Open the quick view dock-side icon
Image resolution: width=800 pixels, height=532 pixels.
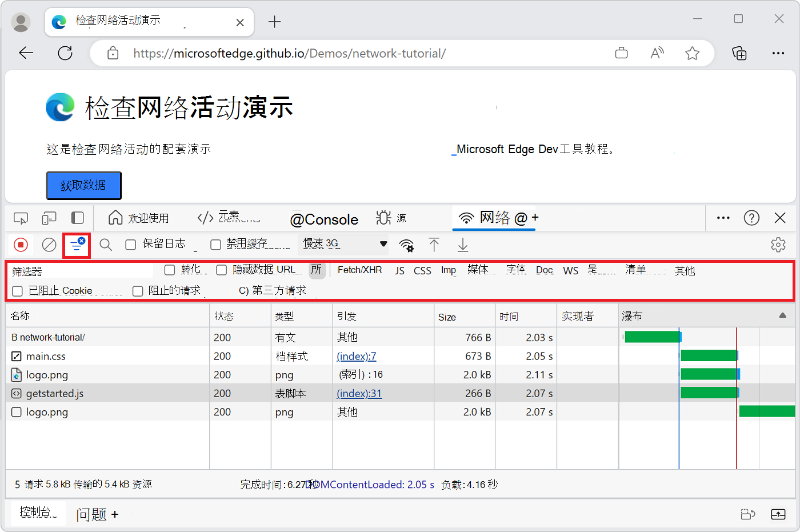click(748, 514)
